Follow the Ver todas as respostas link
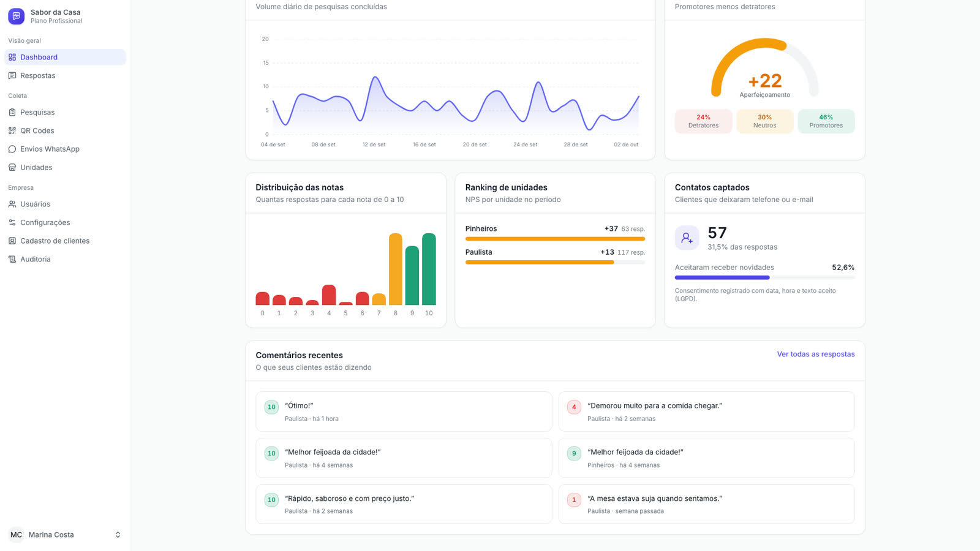The width and height of the screenshot is (980, 551). click(x=816, y=354)
